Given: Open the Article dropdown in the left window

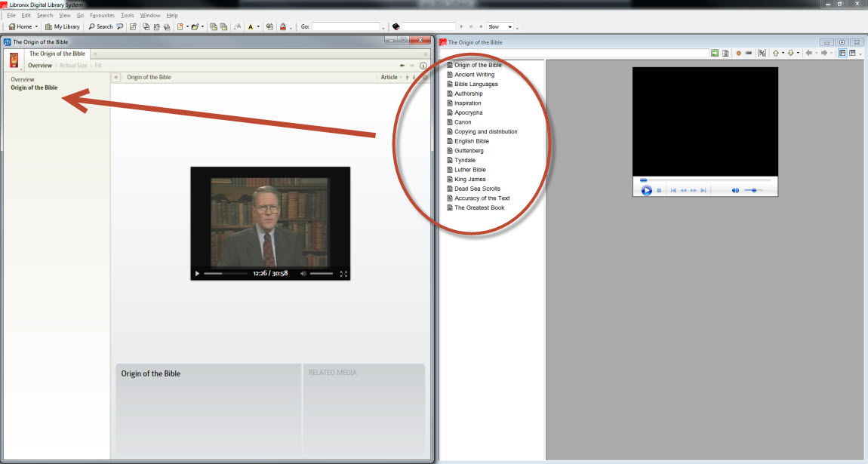Looking at the screenshot, I should tap(392, 78).
